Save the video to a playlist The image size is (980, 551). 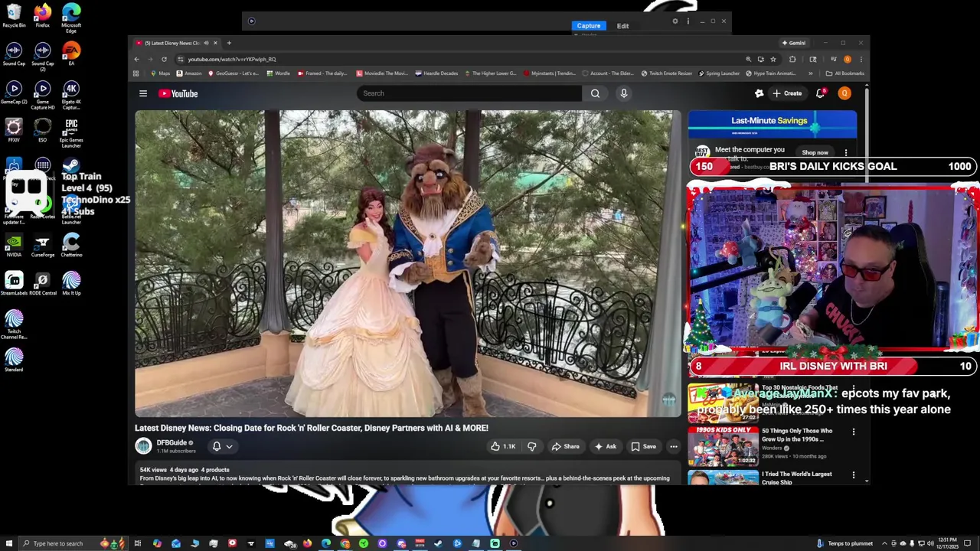pyautogui.click(x=643, y=446)
